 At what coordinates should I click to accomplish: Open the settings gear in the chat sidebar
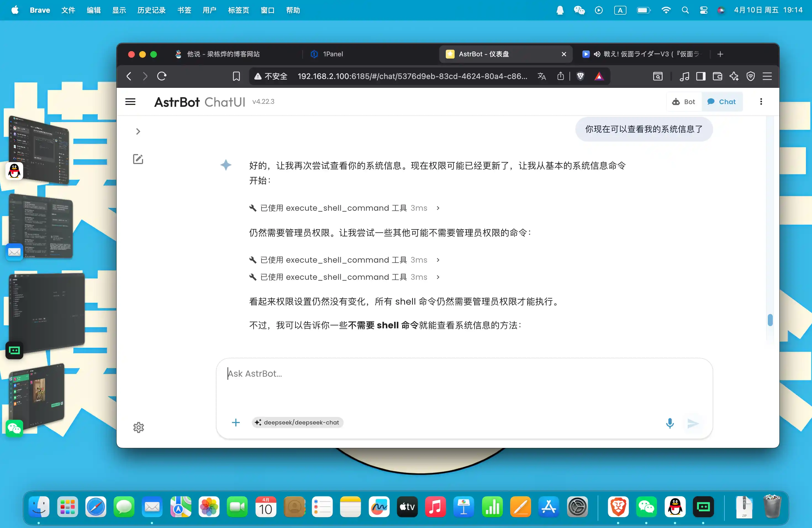(139, 427)
